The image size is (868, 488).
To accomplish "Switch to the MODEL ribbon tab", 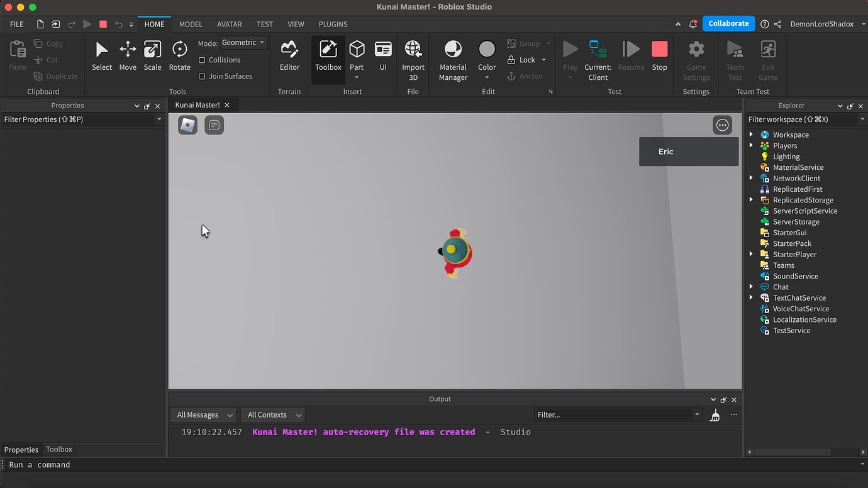I will click(x=191, y=24).
